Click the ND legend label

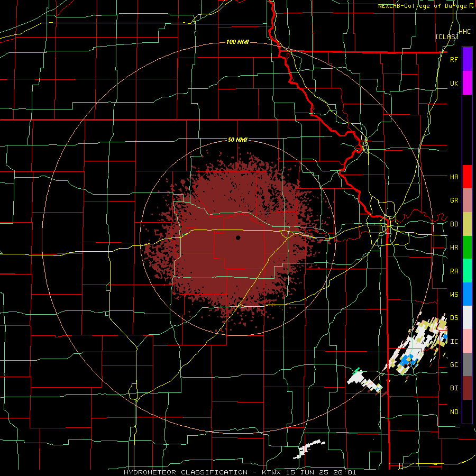(454, 412)
